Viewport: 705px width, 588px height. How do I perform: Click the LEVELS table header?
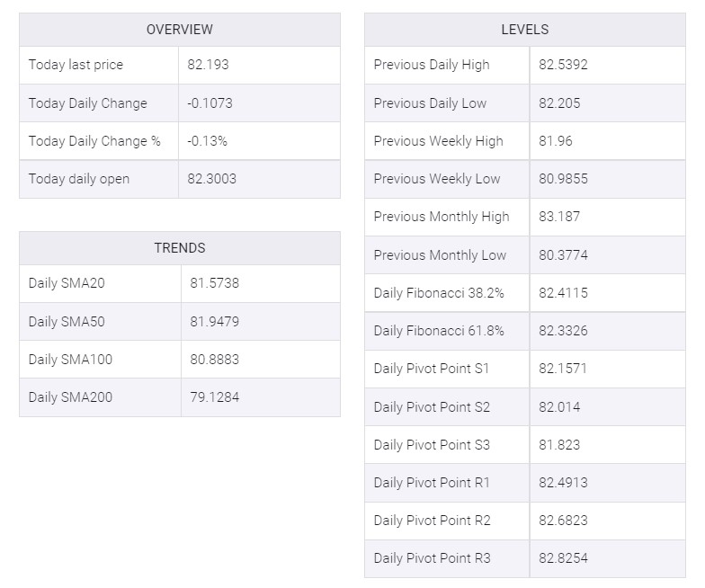point(524,30)
